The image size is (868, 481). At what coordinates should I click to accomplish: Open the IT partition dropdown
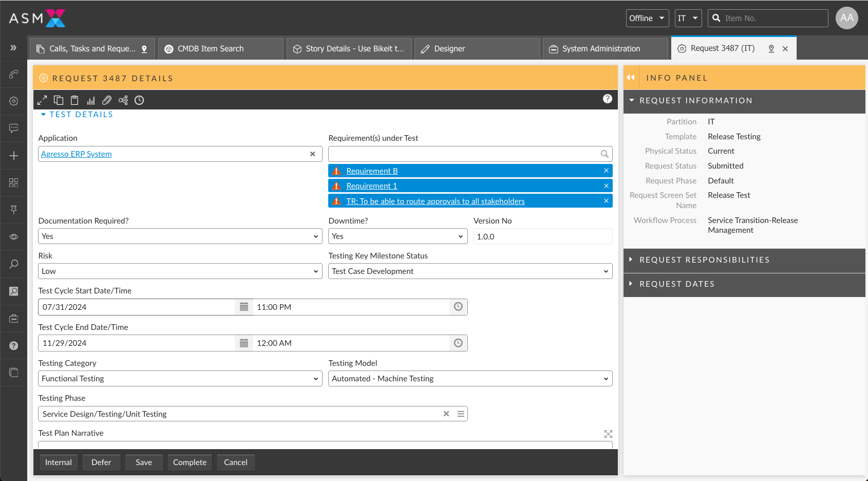pos(688,18)
